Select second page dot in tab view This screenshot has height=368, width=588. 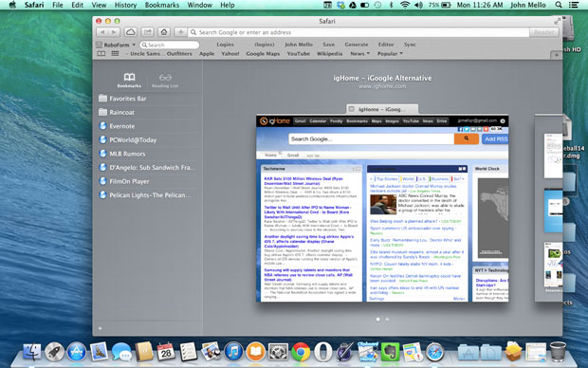click(387, 320)
